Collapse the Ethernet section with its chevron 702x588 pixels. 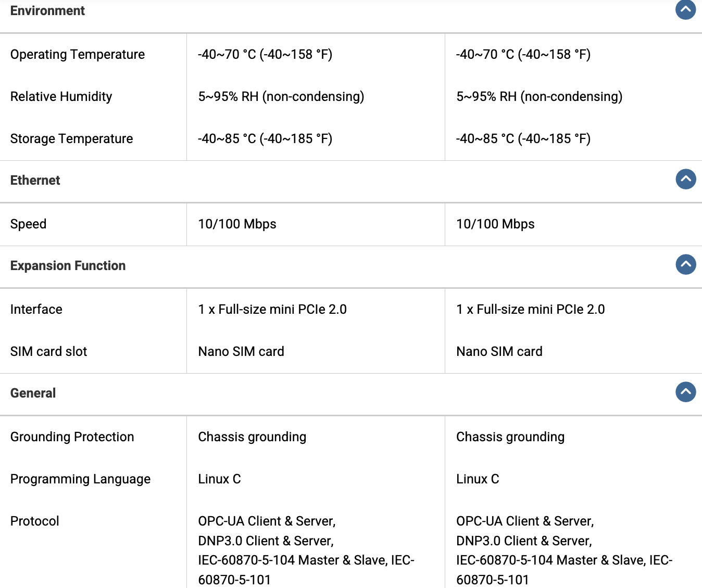coord(685,179)
